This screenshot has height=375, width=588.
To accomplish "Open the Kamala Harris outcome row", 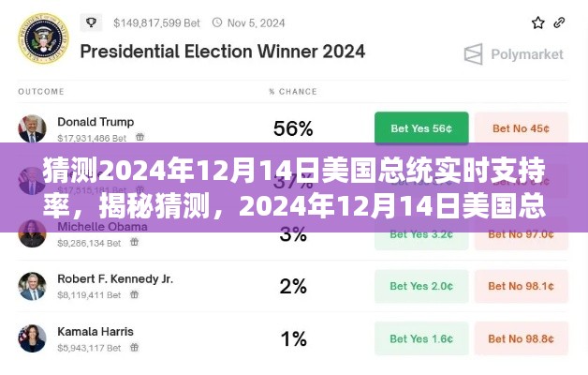I will pos(96,332).
